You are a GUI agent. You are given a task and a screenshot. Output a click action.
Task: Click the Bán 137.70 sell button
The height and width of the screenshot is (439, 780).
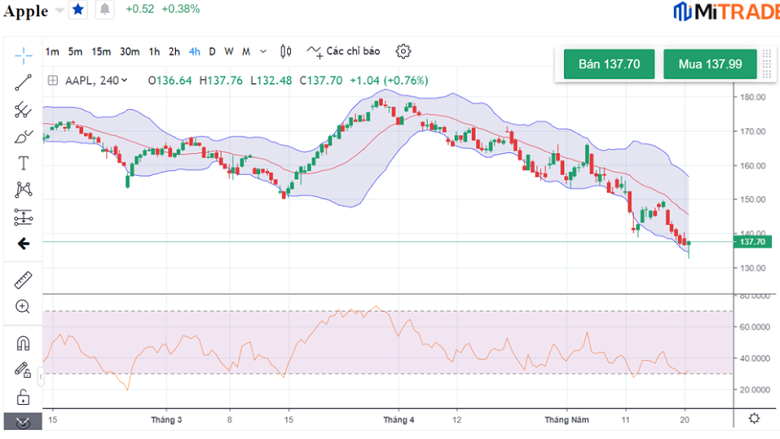pyautogui.click(x=609, y=64)
